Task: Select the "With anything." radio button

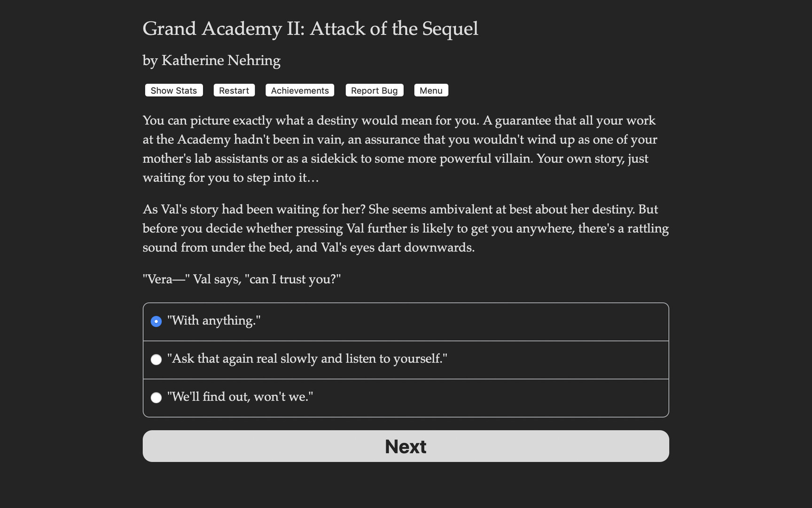Action: point(156,321)
